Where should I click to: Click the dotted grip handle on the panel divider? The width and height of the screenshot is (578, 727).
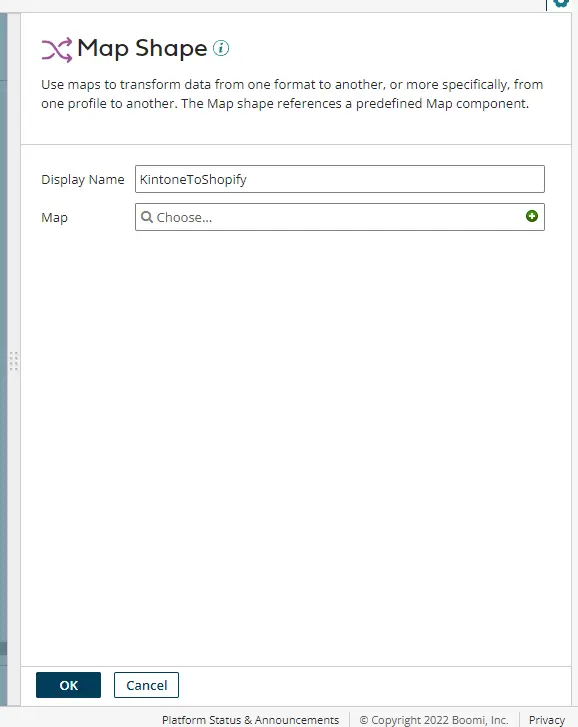point(14,361)
